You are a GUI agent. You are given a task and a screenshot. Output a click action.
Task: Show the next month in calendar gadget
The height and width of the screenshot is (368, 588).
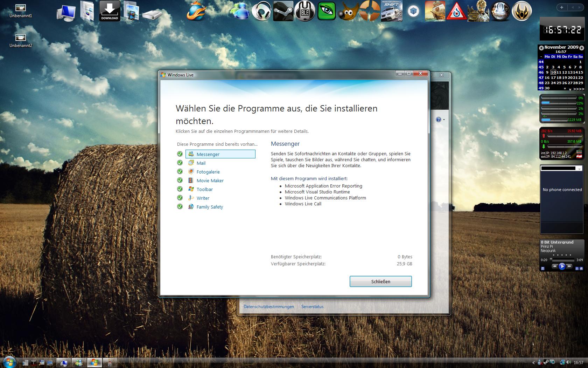(x=581, y=48)
